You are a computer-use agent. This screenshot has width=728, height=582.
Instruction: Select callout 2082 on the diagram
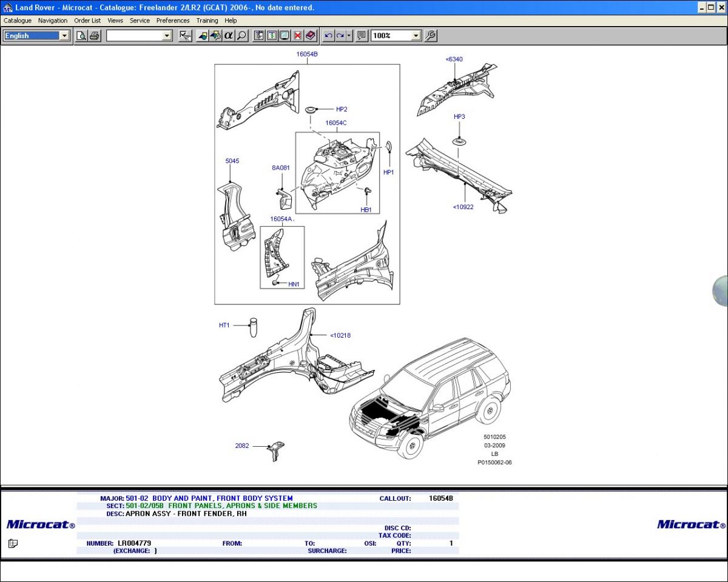pyautogui.click(x=242, y=446)
